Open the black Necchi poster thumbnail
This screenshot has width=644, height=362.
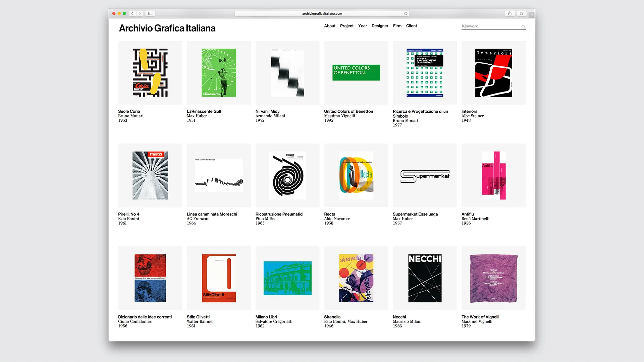425,278
